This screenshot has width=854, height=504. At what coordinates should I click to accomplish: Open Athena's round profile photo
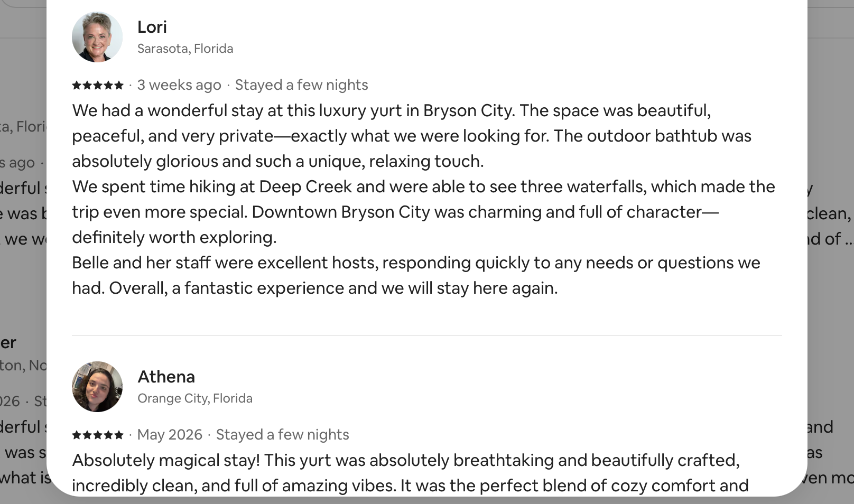click(97, 387)
